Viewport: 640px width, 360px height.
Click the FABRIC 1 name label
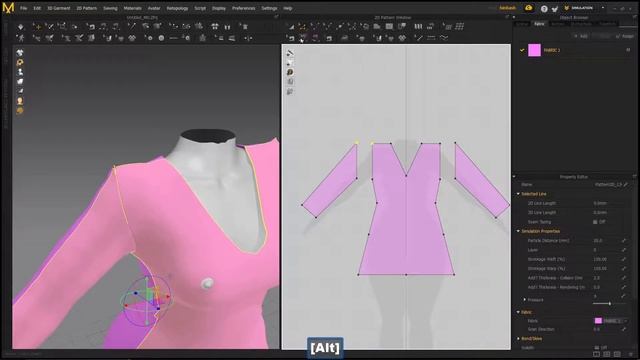tap(552, 50)
